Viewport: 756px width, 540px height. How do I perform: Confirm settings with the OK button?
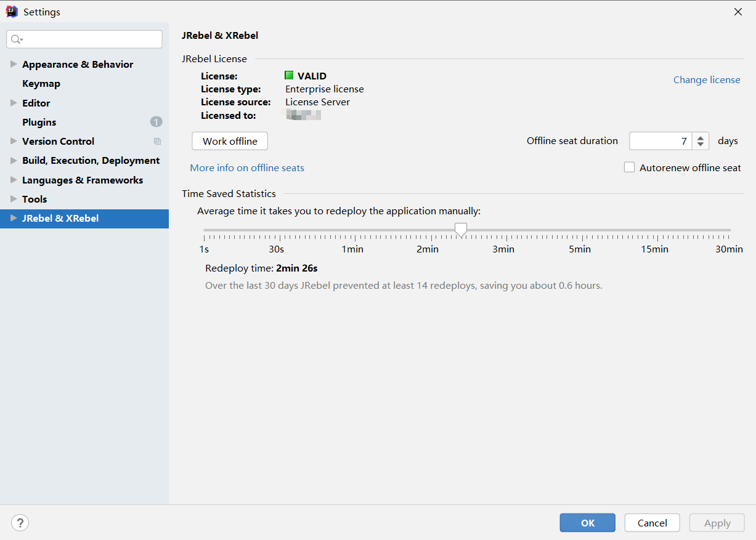(588, 523)
